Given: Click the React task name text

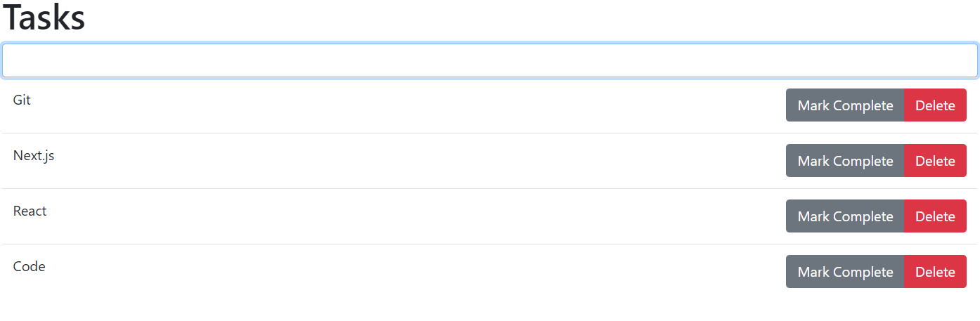Looking at the screenshot, I should tap(30, 211).
